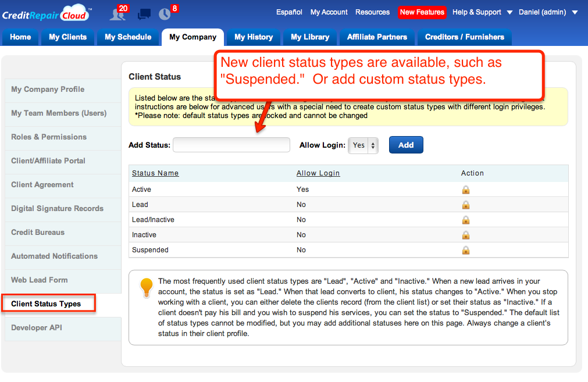Screen dimensions: 588x382
Task: Select Client Status Types in sidebar
Action: click(49, 304)
